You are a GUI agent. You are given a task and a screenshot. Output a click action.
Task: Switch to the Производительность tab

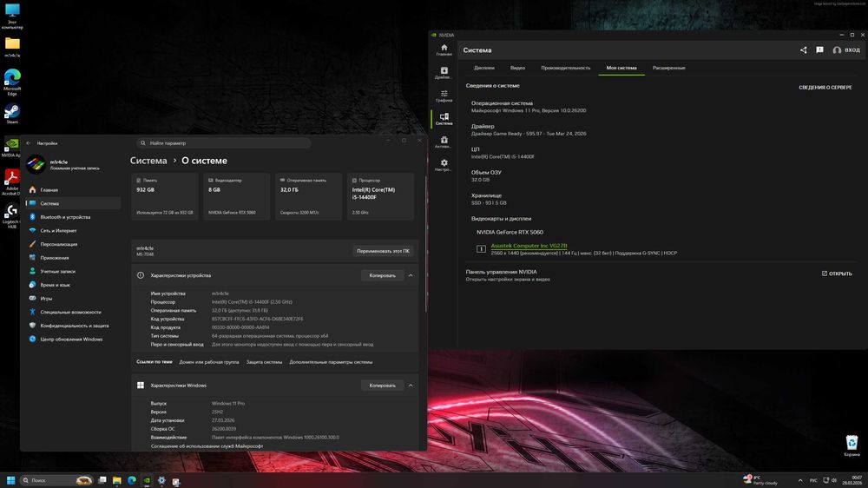click(x=565, y=68)
